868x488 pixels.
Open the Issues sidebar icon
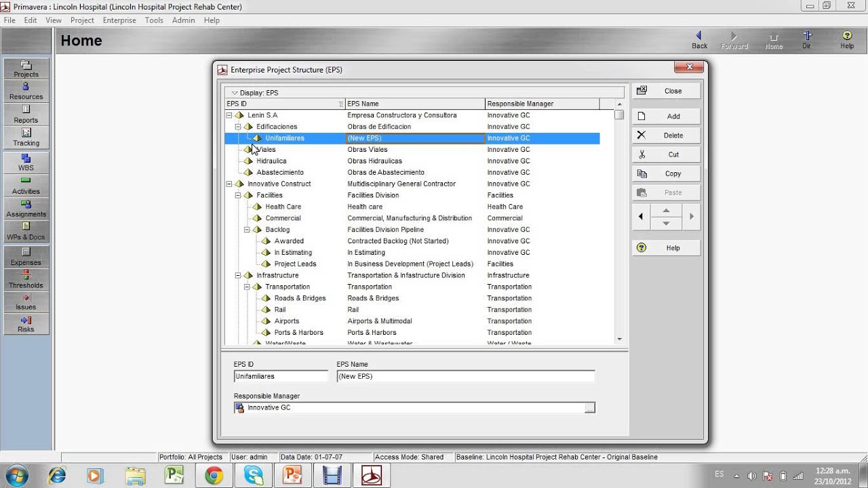tap(26, 302)
